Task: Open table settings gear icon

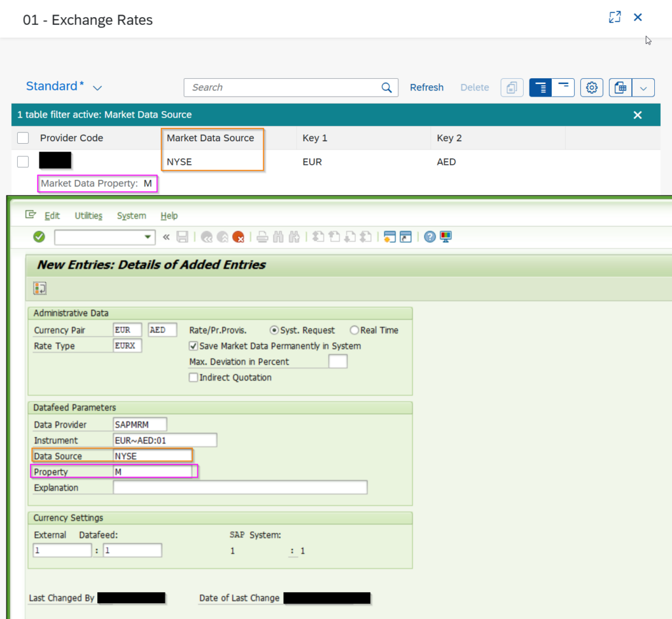Action: [592, 87]
